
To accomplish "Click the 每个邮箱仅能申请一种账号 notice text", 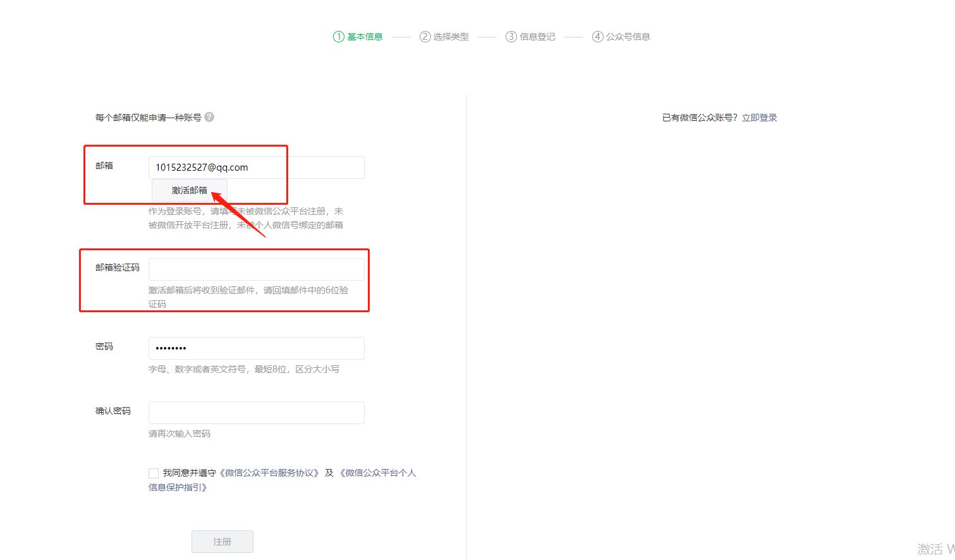I will [x=148, y=118].
